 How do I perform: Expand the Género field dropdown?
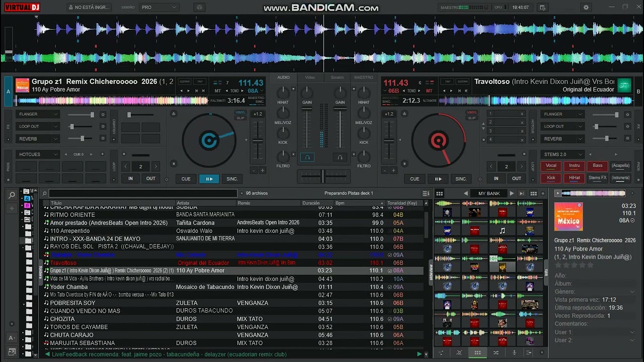click(x=632, y=292)
